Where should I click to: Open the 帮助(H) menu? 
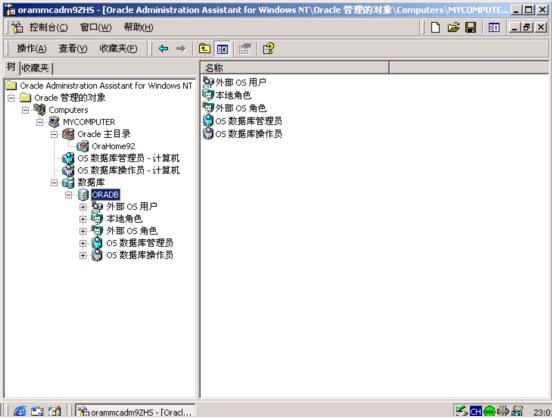tap(138, 27)
